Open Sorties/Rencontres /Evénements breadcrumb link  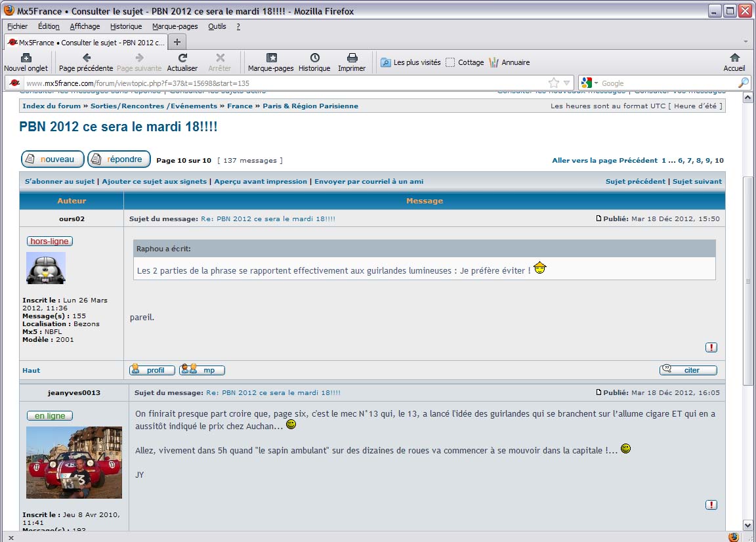(x=154, y=106)
